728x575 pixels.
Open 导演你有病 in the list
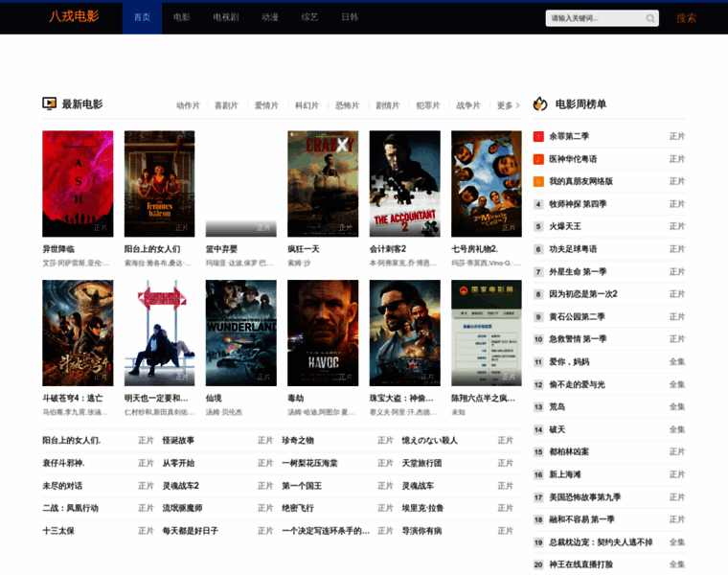point(421,530)
